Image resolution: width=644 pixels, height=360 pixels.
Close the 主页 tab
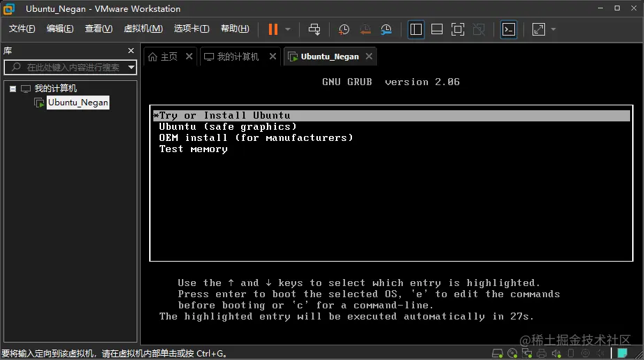tap(189, 57)
